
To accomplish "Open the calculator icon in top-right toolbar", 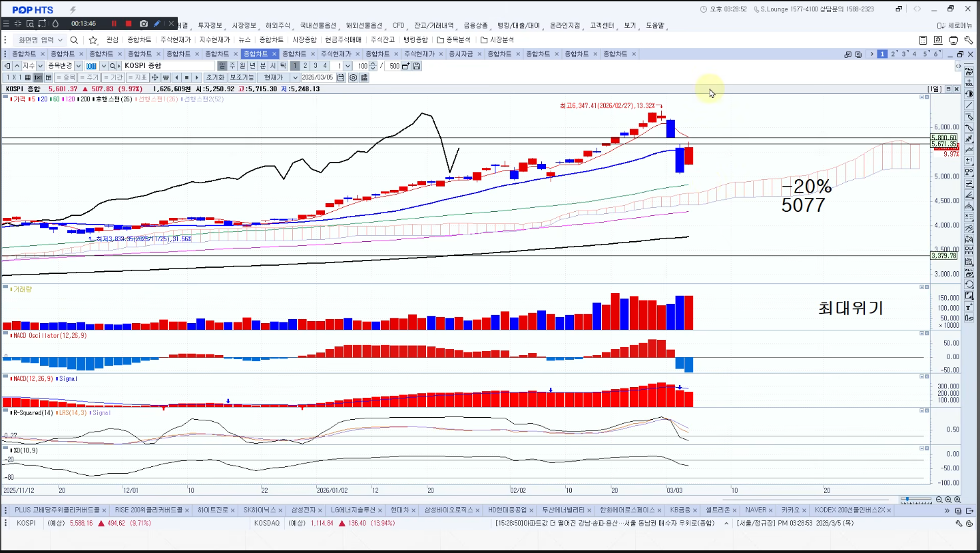I will point(923,40).
